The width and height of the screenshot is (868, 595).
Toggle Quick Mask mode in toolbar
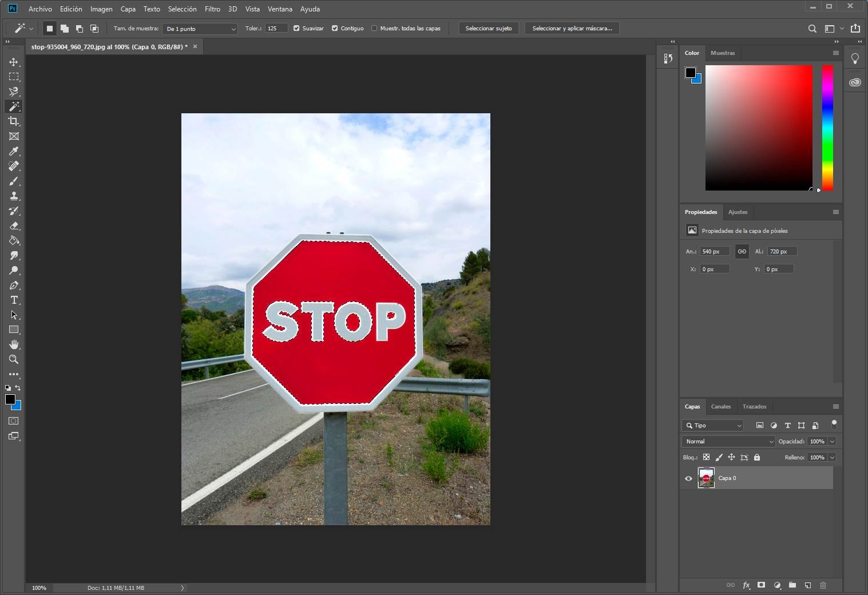[14, 421]
